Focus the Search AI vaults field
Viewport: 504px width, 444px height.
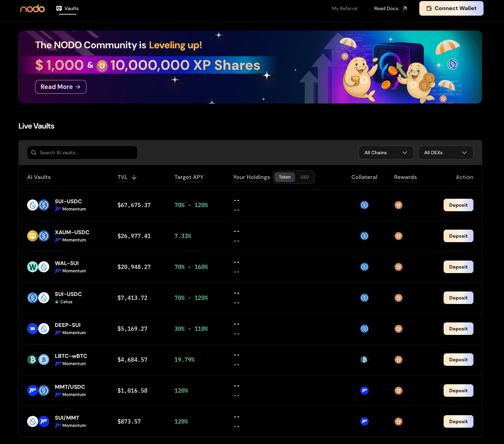(x=82, y=153)
